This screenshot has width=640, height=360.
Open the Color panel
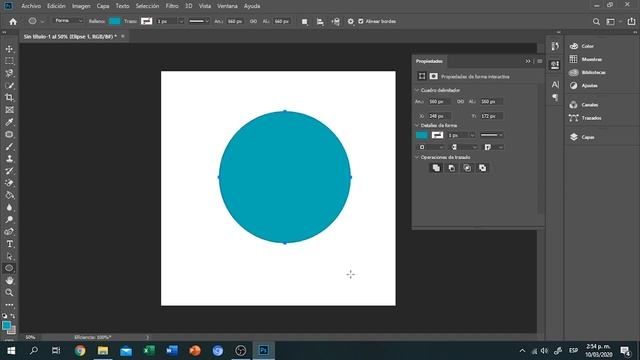click(583, 46)
